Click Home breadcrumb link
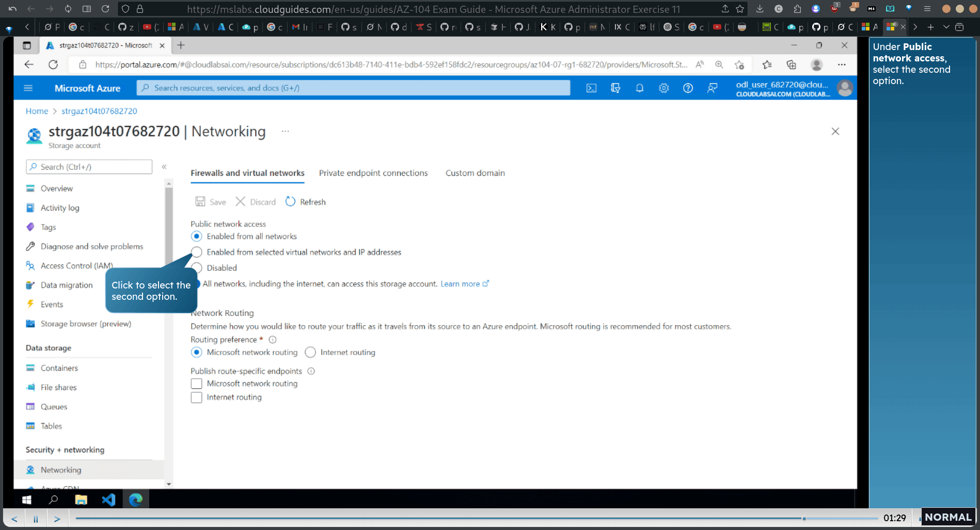 37,111
